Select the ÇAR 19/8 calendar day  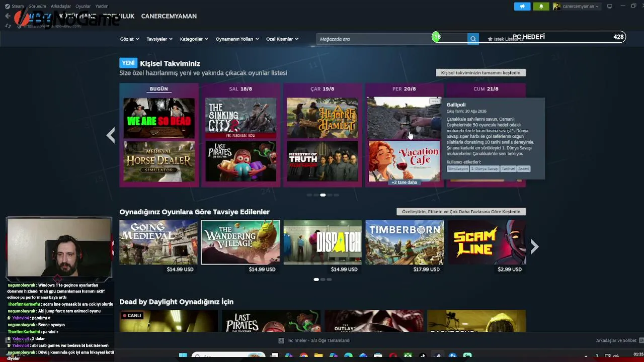[x=323, y=89]
